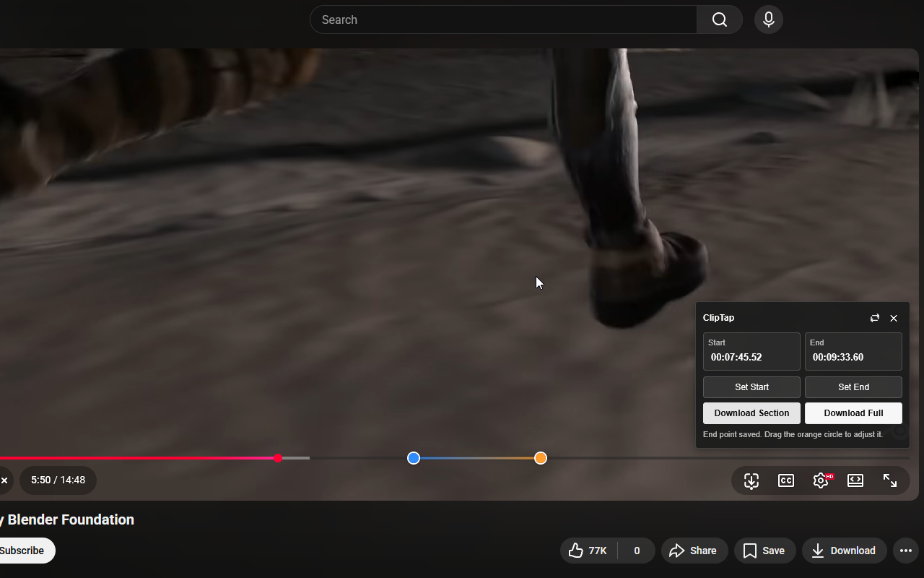Image resolution: width=924 pixels, height=578 pixels.
Task: Close the ClipTap panel
Action: pos(894,318)
